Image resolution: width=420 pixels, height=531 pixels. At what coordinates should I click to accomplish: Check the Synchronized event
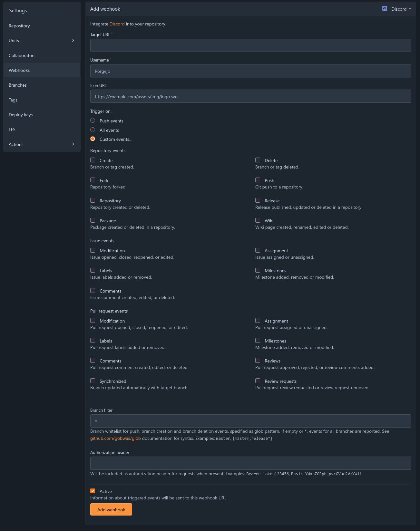(93, 381)
